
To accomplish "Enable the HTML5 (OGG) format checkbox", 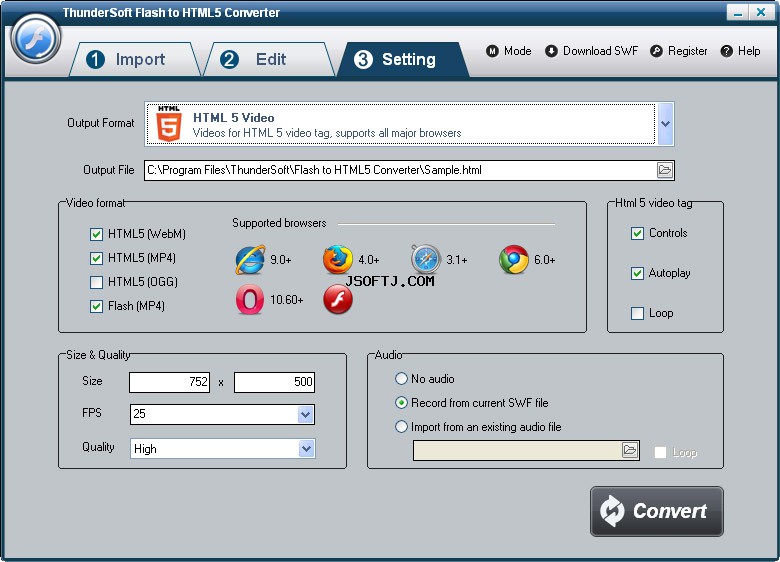I will click(97, 282).
